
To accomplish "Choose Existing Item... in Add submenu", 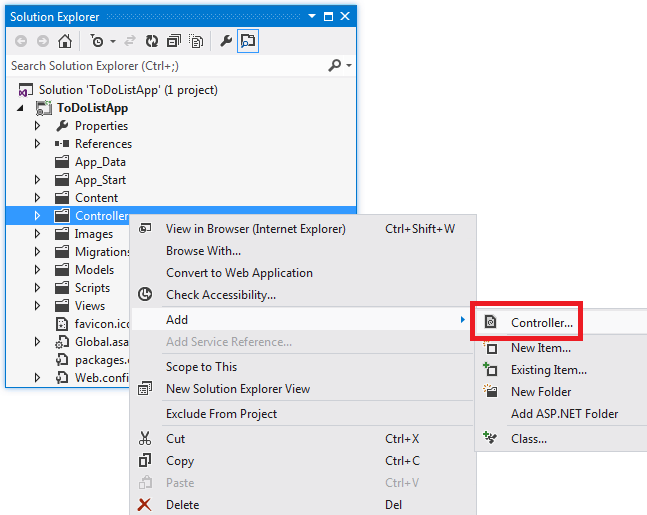I will (x=561, y=370).
